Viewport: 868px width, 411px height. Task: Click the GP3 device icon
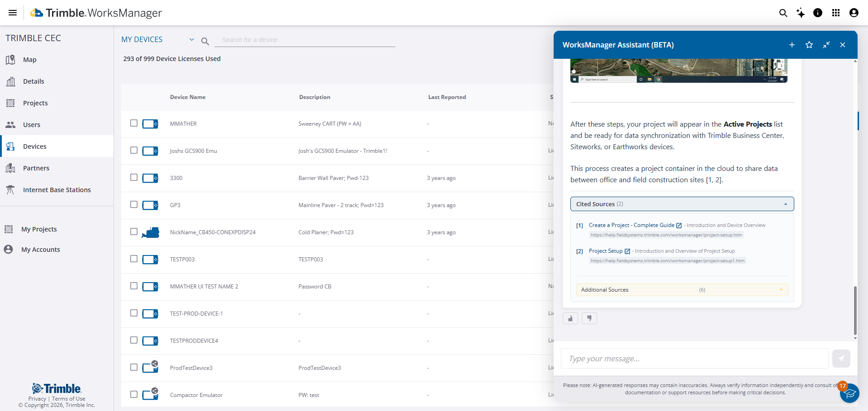(150, 205)
